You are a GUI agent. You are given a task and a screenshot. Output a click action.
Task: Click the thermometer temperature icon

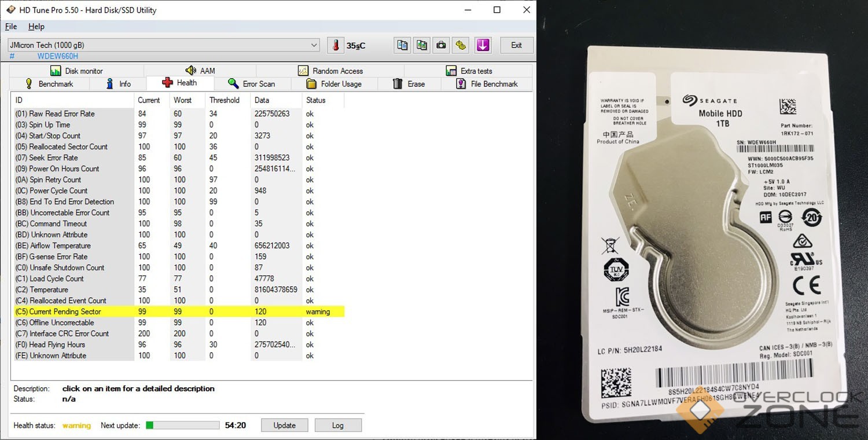tap(335, 45)
